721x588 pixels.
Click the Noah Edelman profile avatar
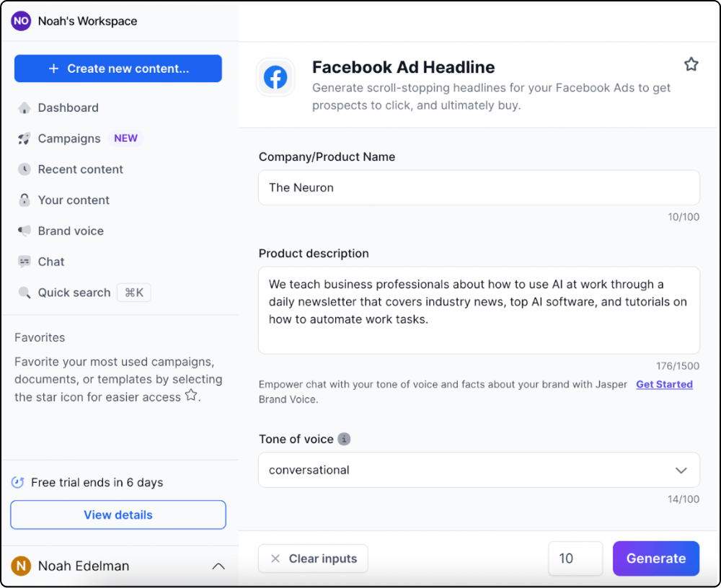[x=21, y=566]
